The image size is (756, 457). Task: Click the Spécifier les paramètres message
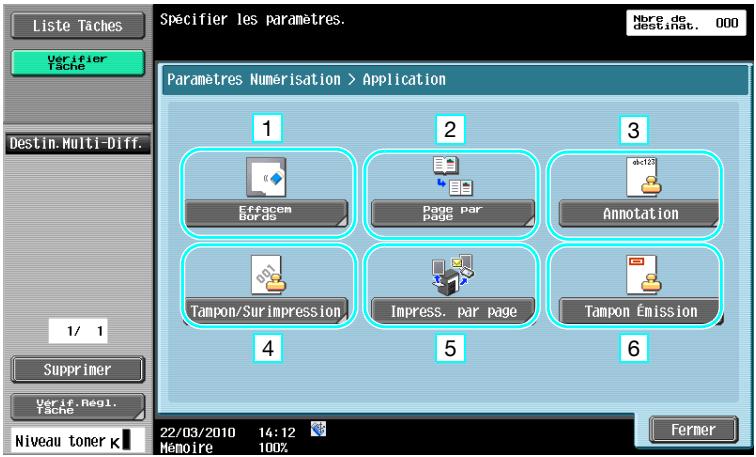point(253,20)
